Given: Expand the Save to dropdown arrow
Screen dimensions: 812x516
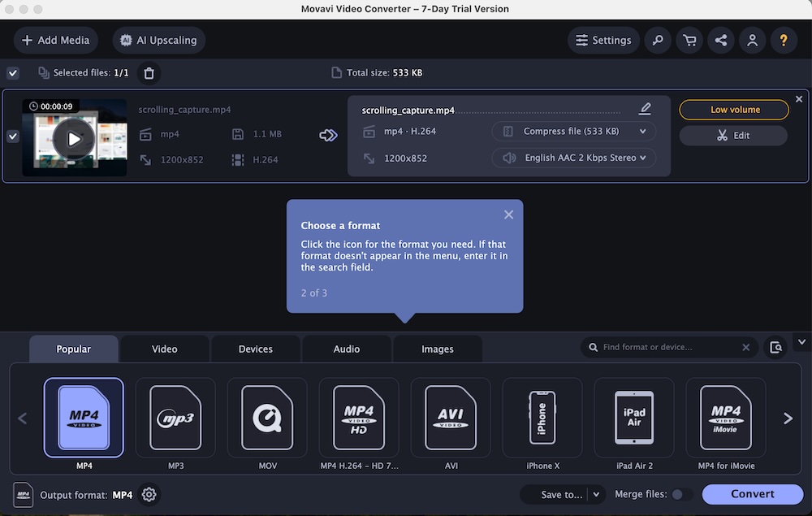Looking at the screenshot, I should pyautogui.click(x=596, y=494).
